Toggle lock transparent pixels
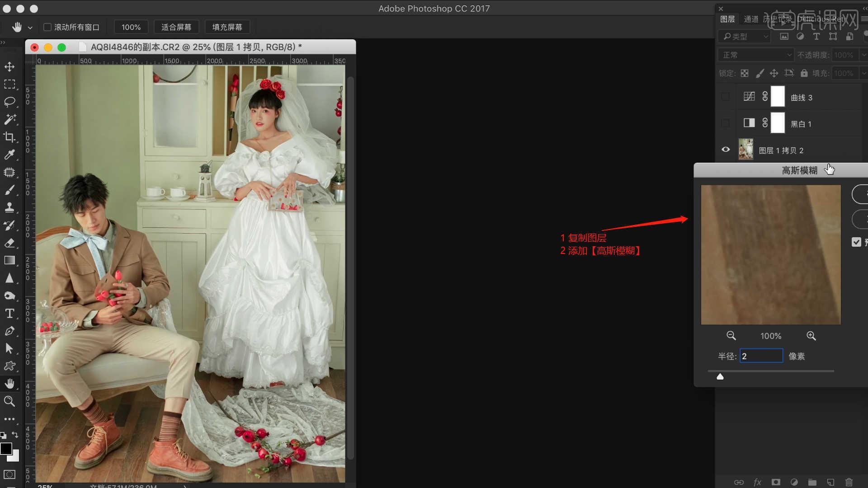The image size is (868, 488). [x=745, y=73]
